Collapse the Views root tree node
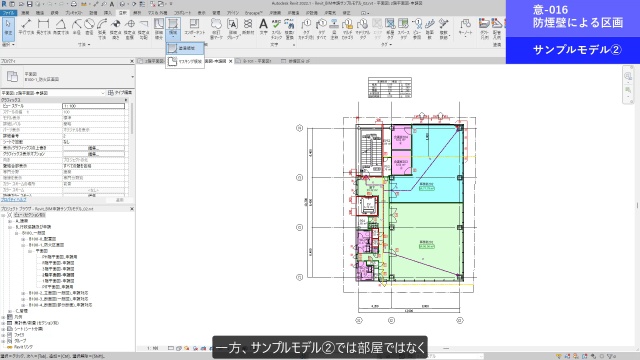 (x=3, y=215)
